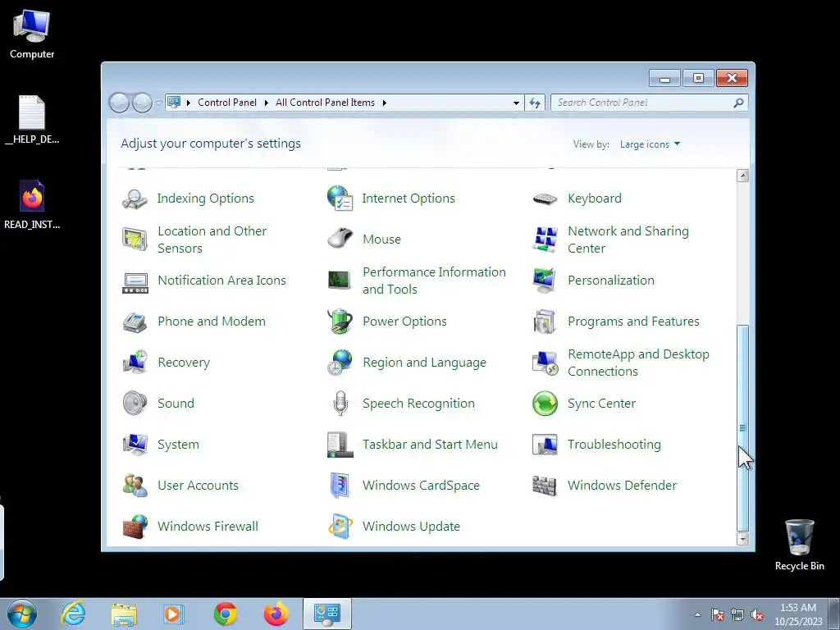This screenshot has height=630, width=840.
Task: Open the Windows Defender wall icon
Action: [545, 486]
